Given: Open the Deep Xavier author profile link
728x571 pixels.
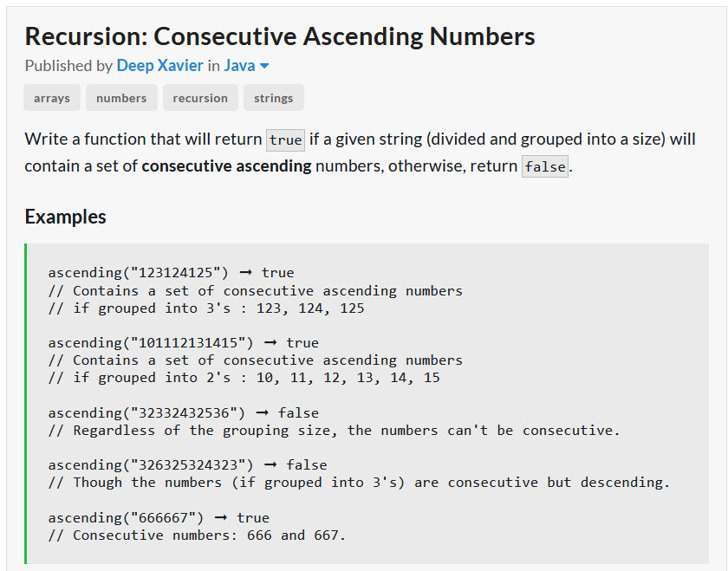Looking at the screenshot, I should [159, 66].
